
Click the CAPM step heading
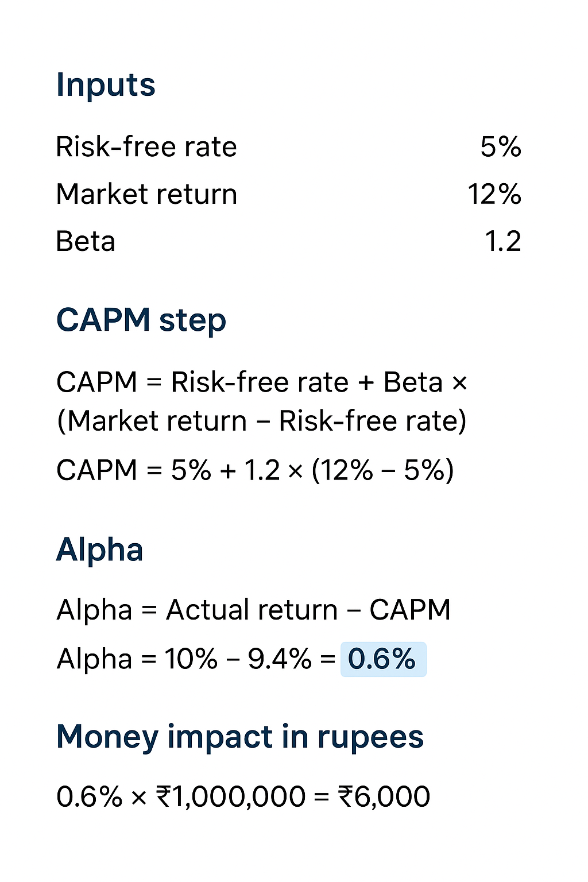pyautogui.click(x=141, y=320)
